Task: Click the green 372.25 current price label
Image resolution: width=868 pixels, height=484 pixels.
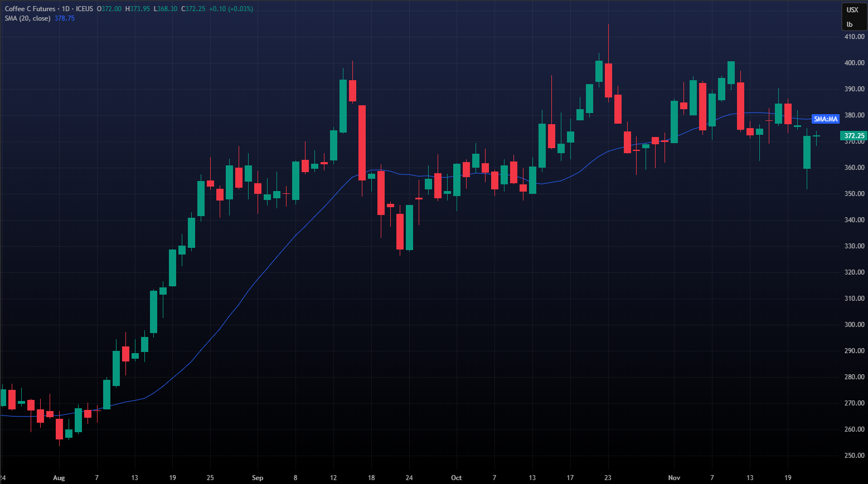Action: point(854,136)
